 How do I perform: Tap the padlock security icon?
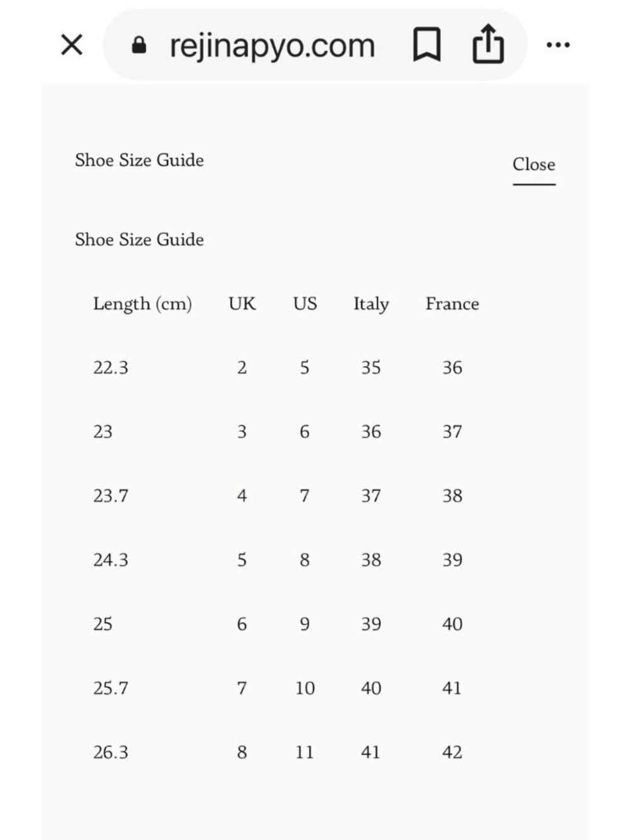pos(139,45)
